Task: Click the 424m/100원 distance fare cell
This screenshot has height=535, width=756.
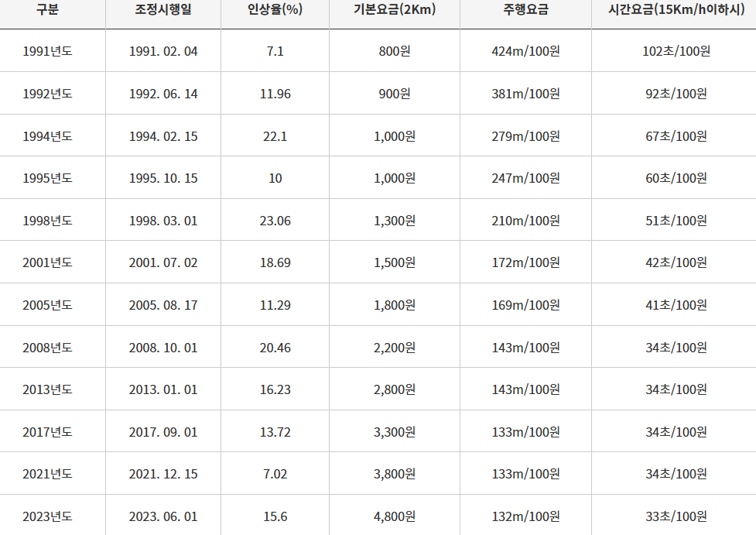Action: (x=525, y=51)
